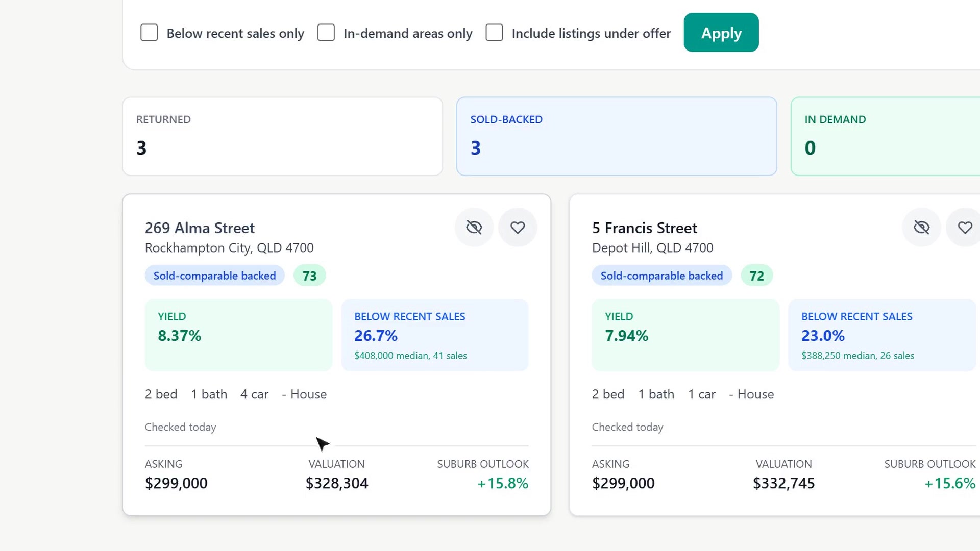Click Sold-comparable backed badge on Alma Street
980x551 pixels.
coord(214,275)
